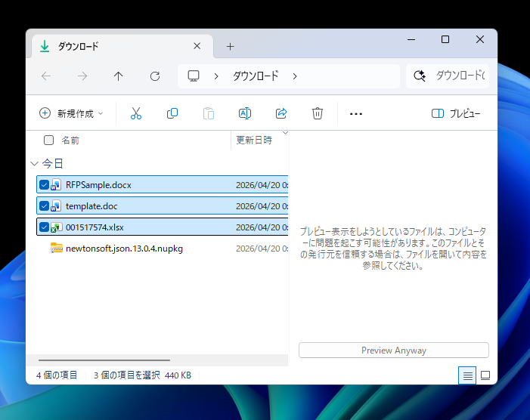This screenshot has height=420, width=530.
Task: Toggle the プレビュー preview pane button
Action: [456, 113]
